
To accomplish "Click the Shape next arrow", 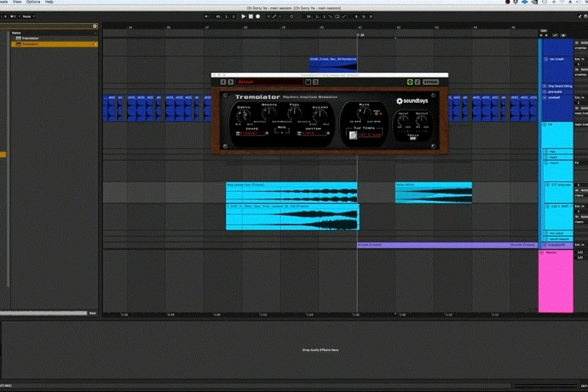I will 266,133.
